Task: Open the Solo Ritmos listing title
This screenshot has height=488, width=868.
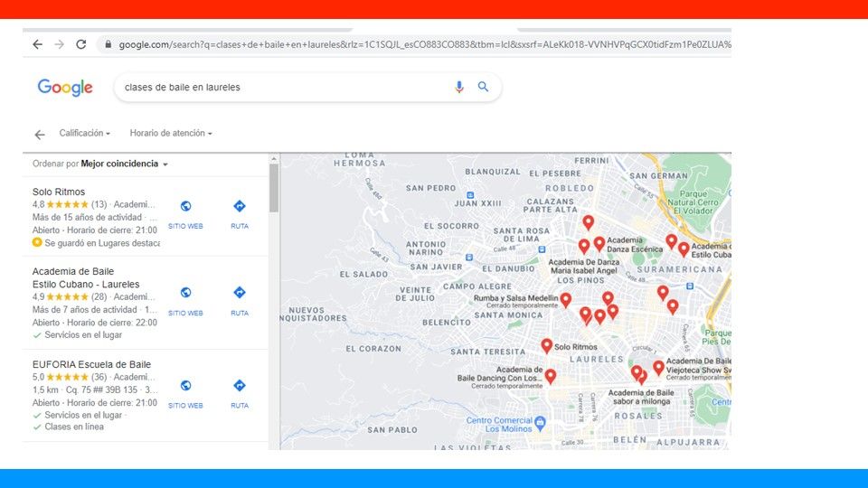Action: coord(59,192)
